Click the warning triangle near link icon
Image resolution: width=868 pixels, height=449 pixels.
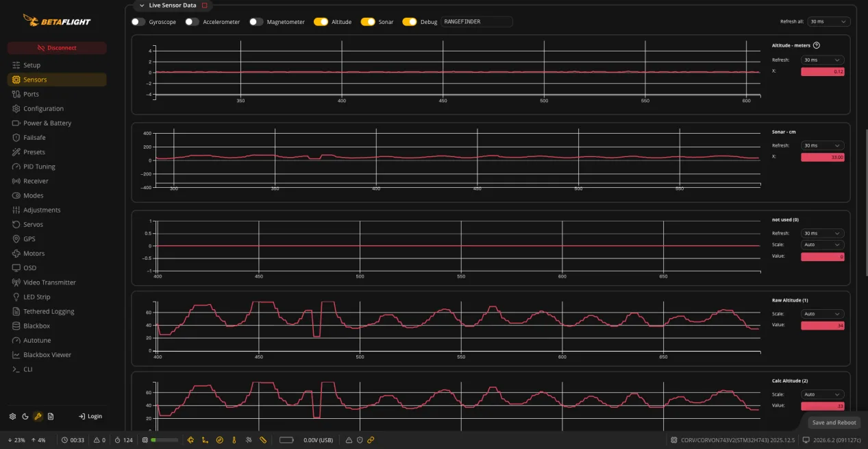point(349,440)
